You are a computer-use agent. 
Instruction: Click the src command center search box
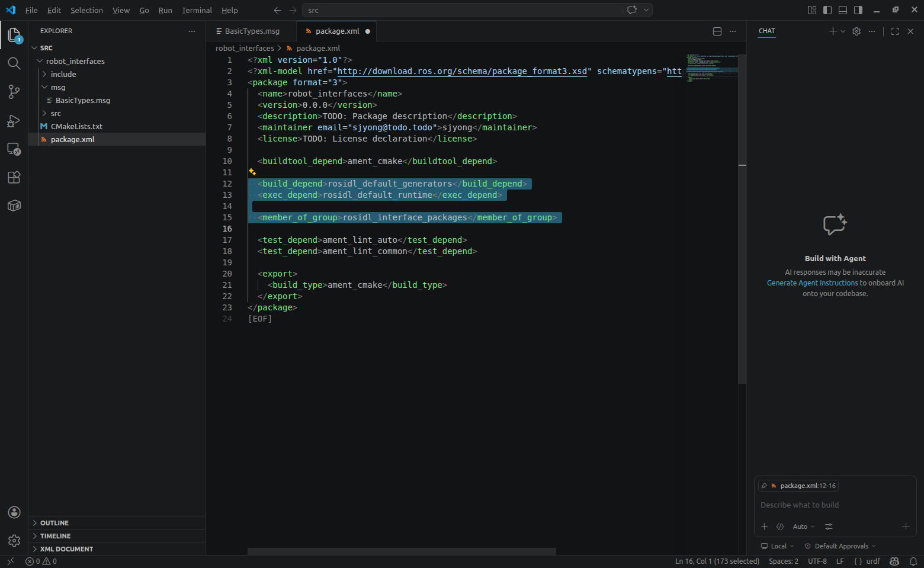(462, 10)
